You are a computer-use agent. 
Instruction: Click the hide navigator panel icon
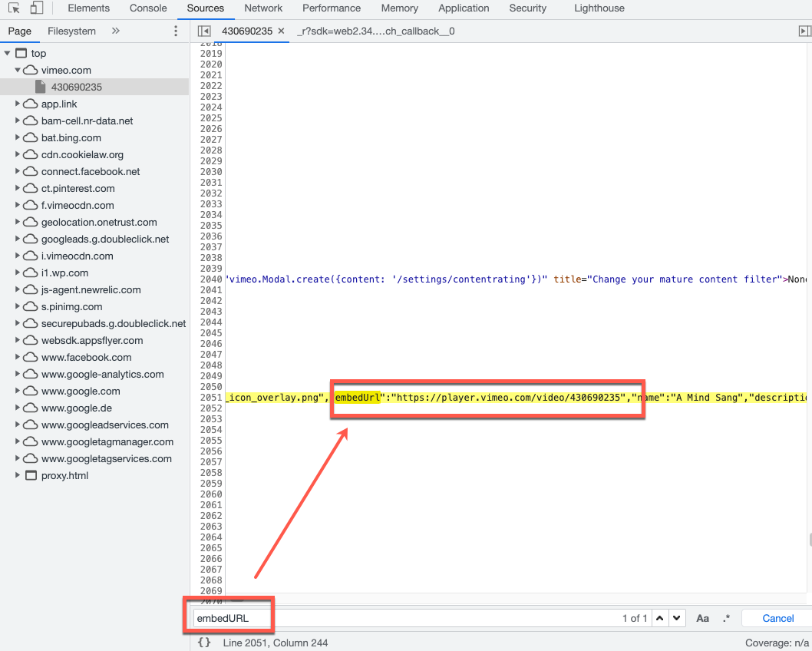click(203, 31)
